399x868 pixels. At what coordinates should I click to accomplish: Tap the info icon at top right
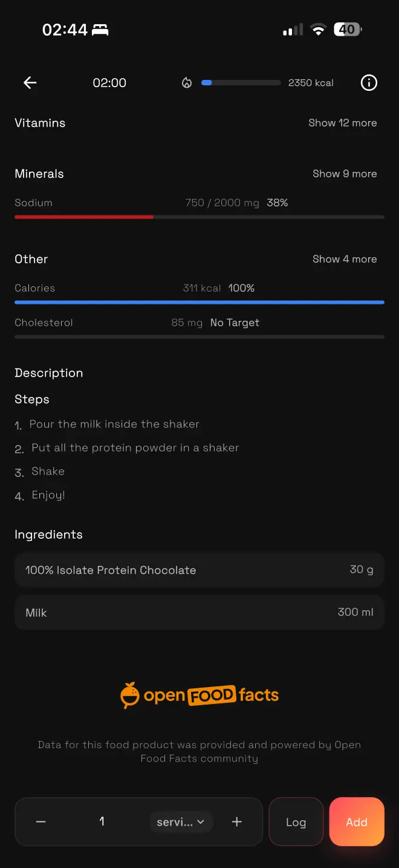click(369, 83)
